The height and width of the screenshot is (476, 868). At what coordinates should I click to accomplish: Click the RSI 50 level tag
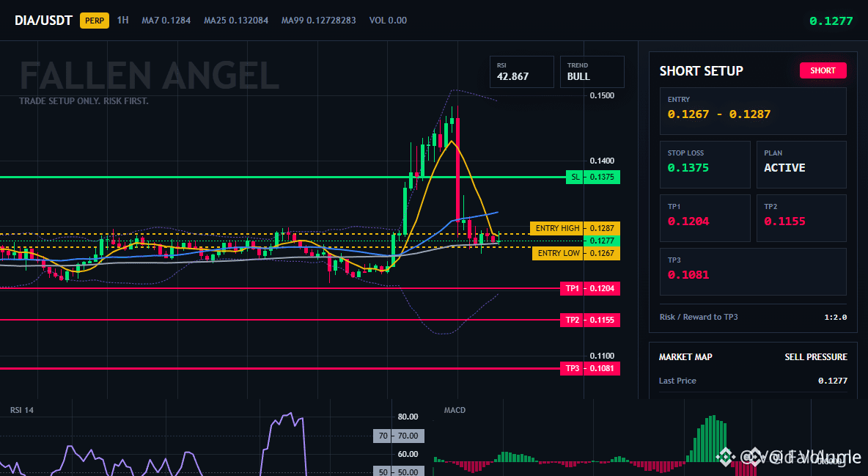[399, 472]
